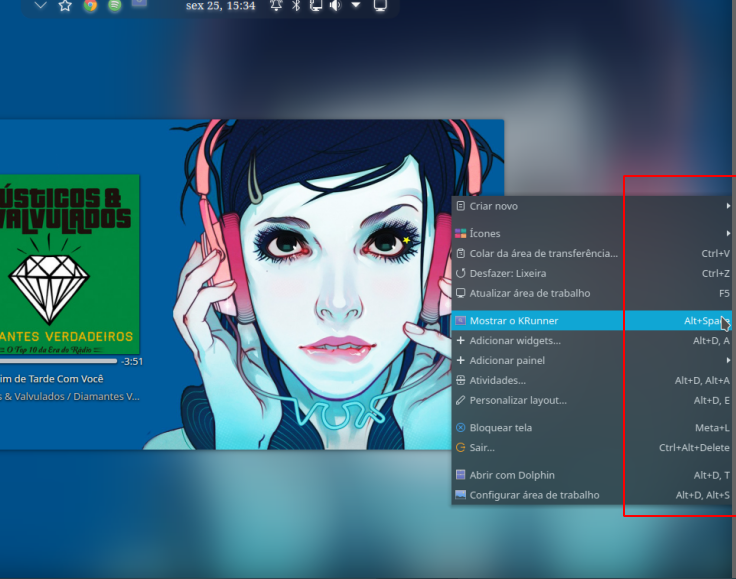
Task: Click the downward chevron in the top panel
Action: tap(41, 6)
